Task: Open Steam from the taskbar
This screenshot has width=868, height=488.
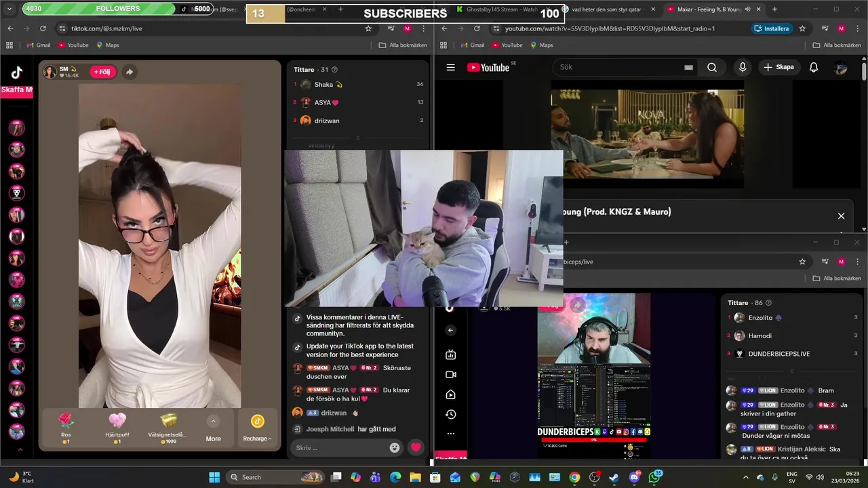Action: pyautogui.click(x=614, y=477)
